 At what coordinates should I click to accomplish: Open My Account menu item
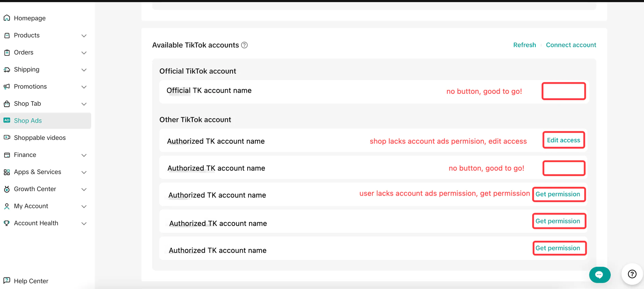tap(31, 206)
